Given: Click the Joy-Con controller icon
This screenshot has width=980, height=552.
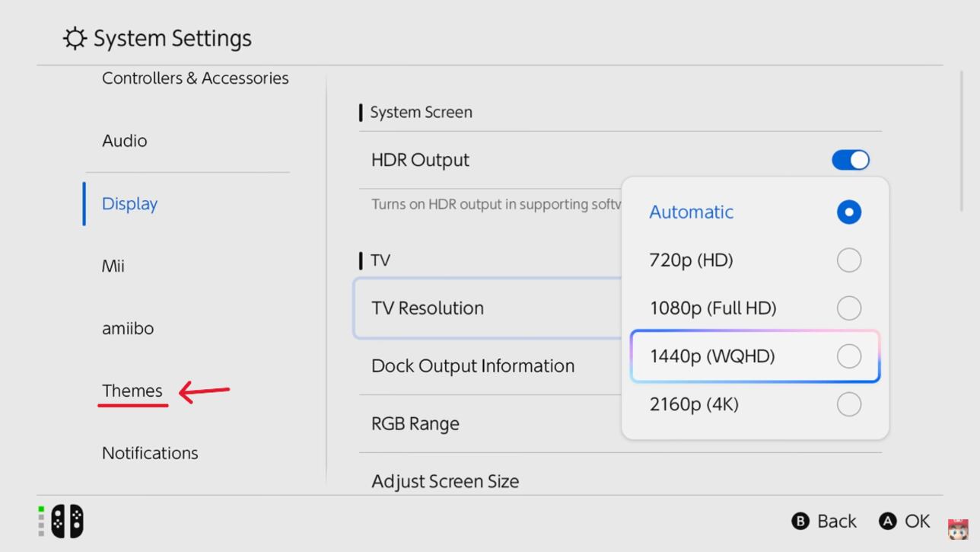Looking at the screenshot, I should point(67,522).
